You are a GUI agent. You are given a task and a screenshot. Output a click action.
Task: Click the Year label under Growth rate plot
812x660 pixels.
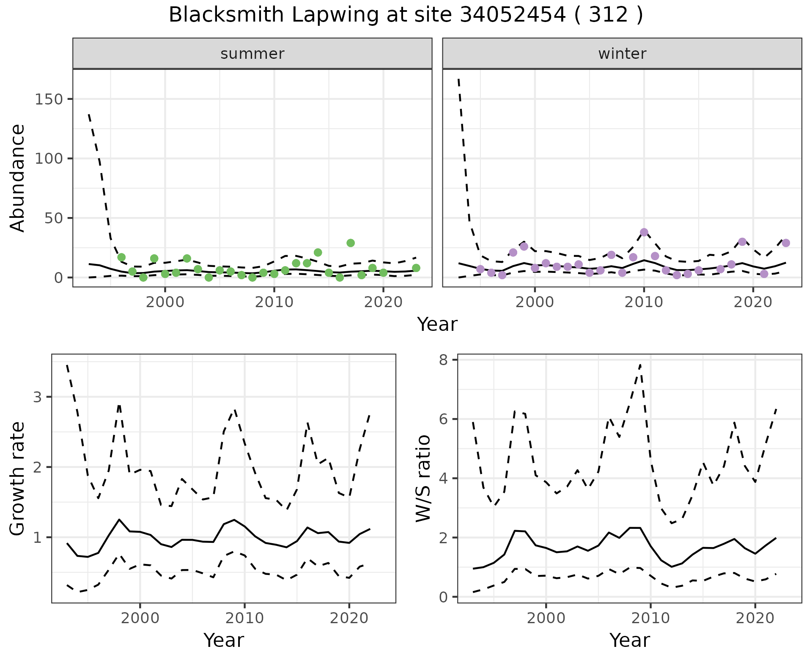pos(223,640)
